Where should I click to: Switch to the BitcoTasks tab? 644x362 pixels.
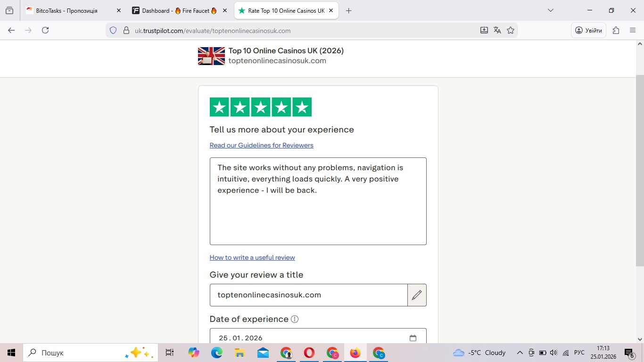point(73,10)
